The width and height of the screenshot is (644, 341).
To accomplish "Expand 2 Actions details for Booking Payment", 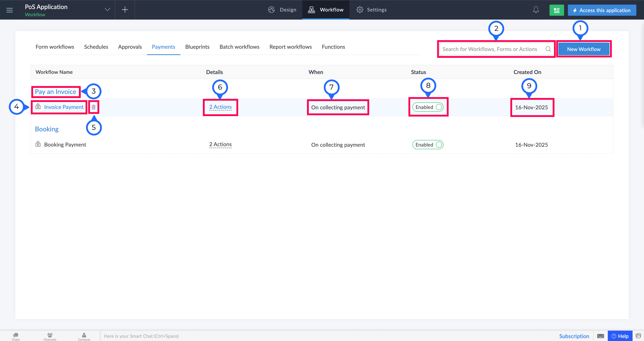I will (x=220, y=144).
